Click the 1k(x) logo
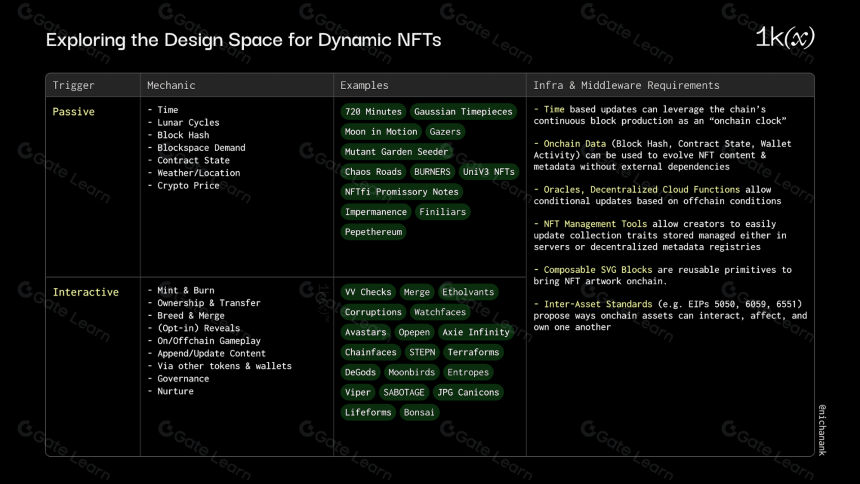The height and width of the screenshot is (484, 860). [x=785, y=37]
